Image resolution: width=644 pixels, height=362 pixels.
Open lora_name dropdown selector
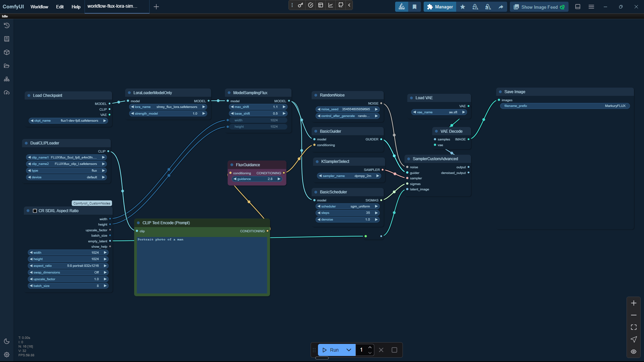pyautogui.click(x=168, y=107)
